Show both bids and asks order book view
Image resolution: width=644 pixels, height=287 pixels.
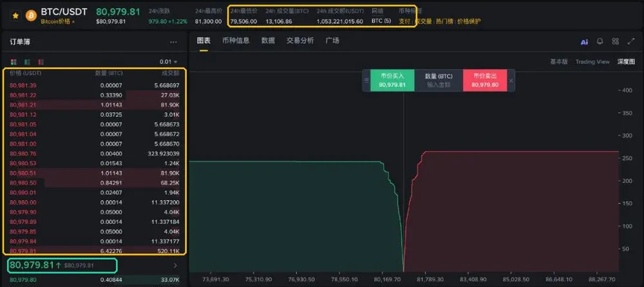pyautogui.click(x=14, y=62)
